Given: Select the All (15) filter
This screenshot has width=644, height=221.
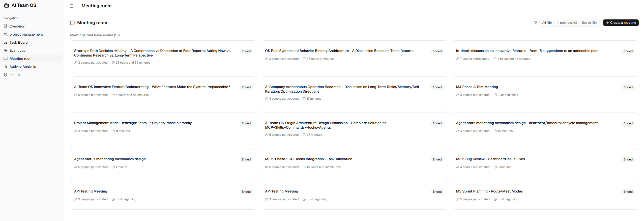Looking at the screenshot, I should click(x=547, y=23).
